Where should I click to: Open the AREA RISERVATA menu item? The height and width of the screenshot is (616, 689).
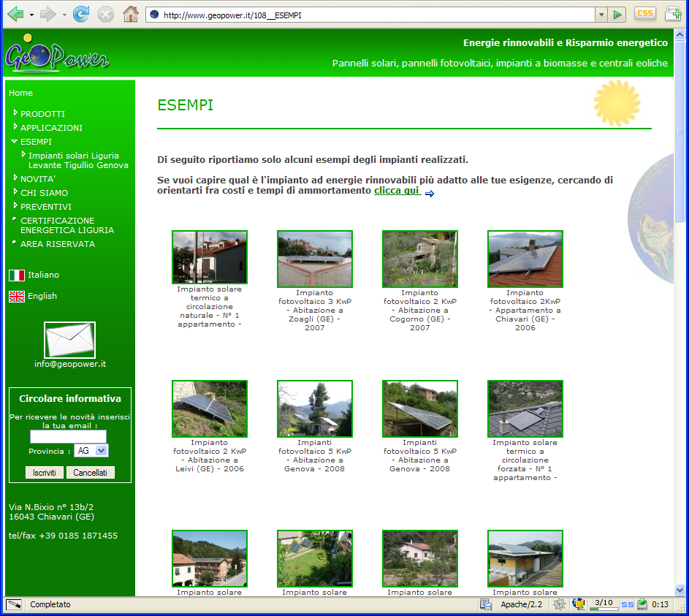point(58,244)
